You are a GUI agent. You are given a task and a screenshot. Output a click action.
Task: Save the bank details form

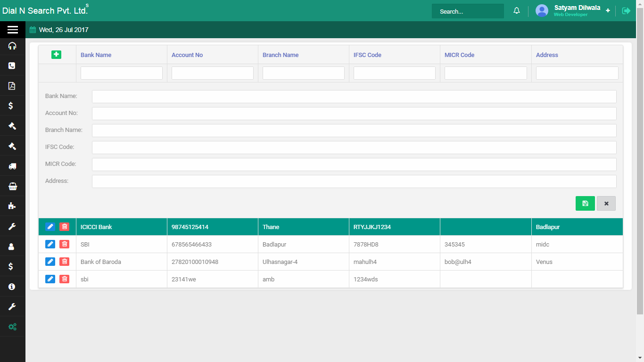point(585,203)
